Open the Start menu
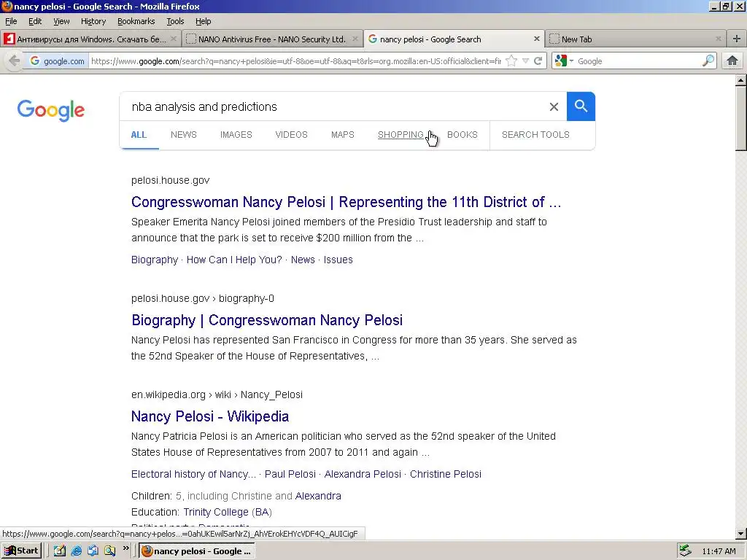This screenshot has height=560, width=747. (22, 551)
